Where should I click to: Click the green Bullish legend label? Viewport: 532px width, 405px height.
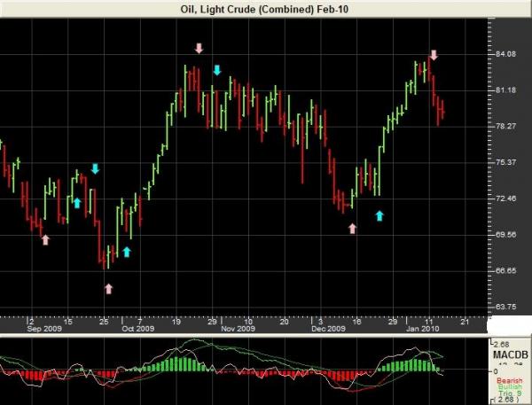tap(510, 387)
